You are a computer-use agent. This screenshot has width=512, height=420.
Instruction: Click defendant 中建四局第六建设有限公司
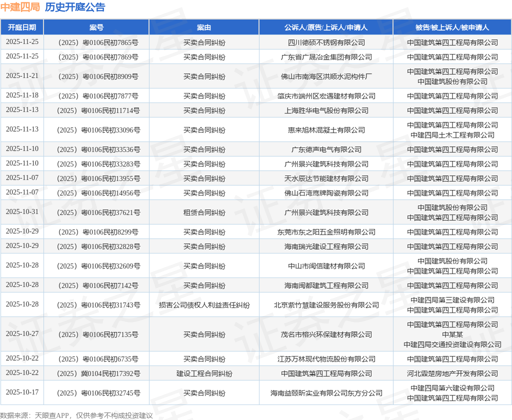coord(452,388)
